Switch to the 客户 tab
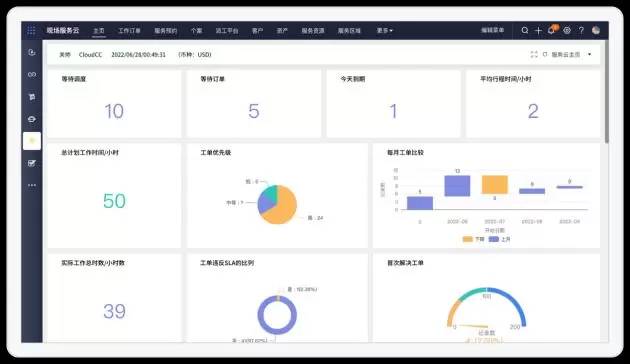 pos(257,31)
